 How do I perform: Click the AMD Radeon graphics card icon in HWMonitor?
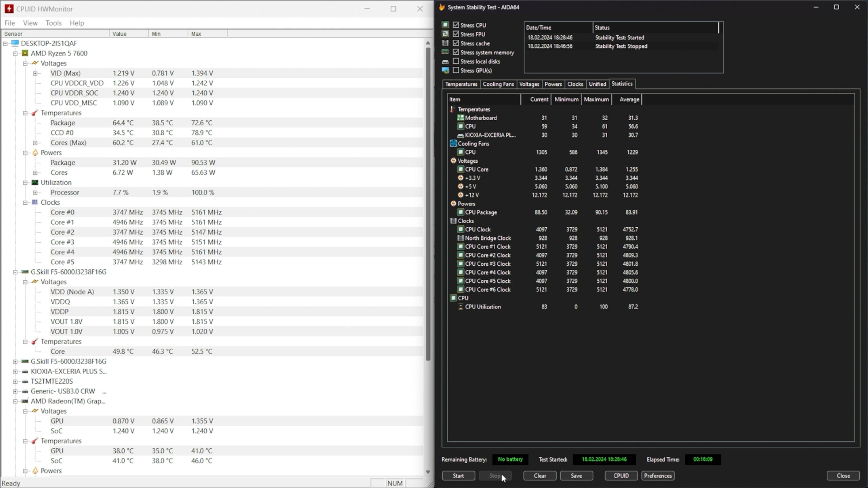click(x=25, y=401)
